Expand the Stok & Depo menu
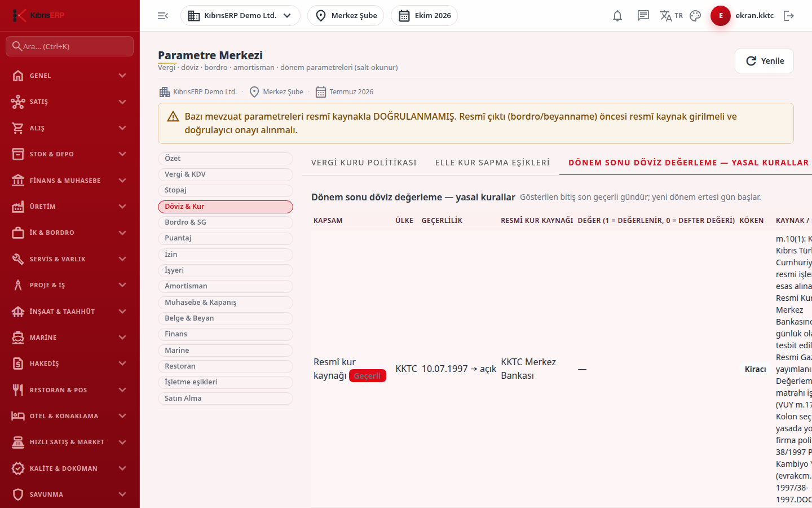The width and height of the screenshot is (812, 508). point(70,154)
